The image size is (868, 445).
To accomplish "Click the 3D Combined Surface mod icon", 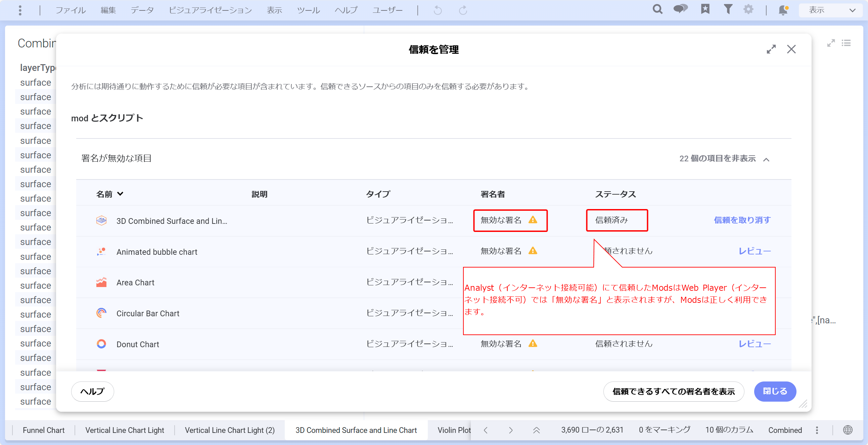I will pos(101,220).
